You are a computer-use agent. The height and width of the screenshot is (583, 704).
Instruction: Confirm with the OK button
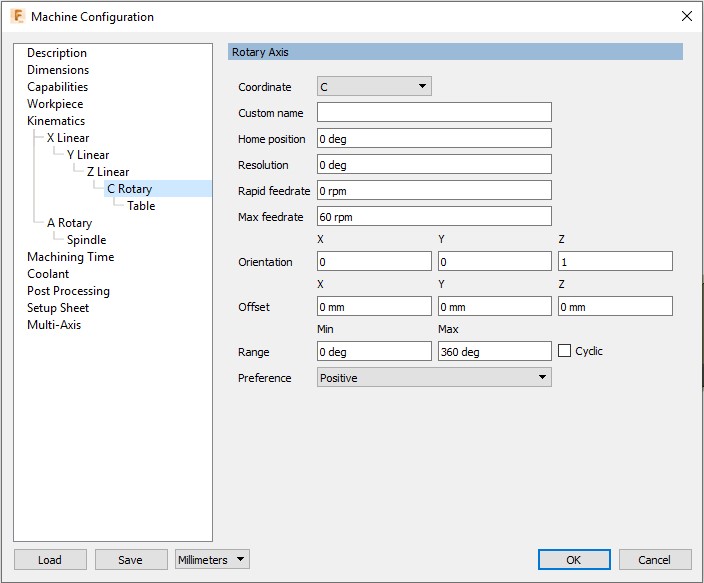574,560
